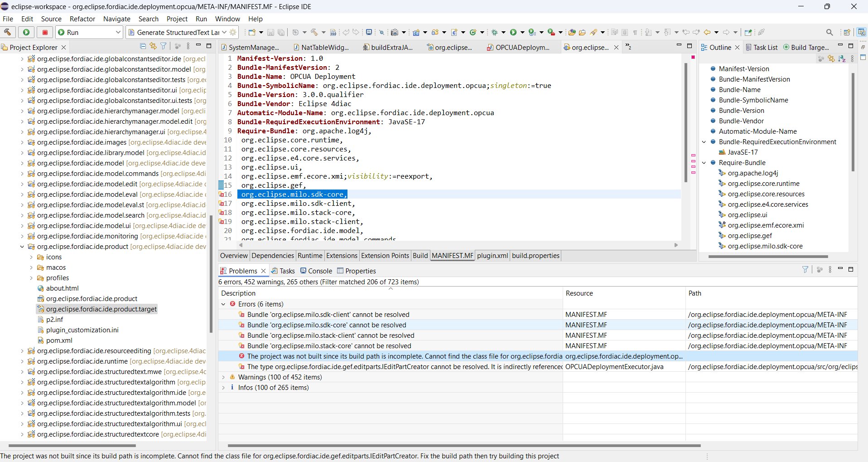
Task: Click the Save All toolbar icon
Action: click(x=281, y=32)
